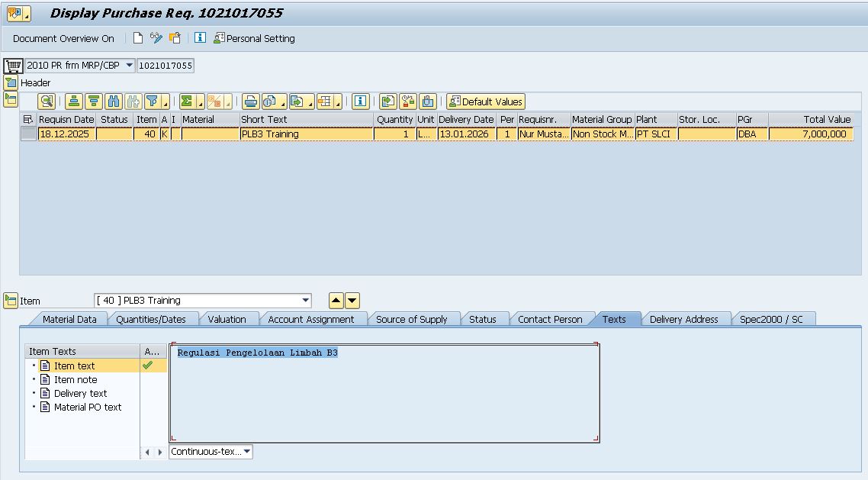Toggle Display/Change mode icon

156,38
